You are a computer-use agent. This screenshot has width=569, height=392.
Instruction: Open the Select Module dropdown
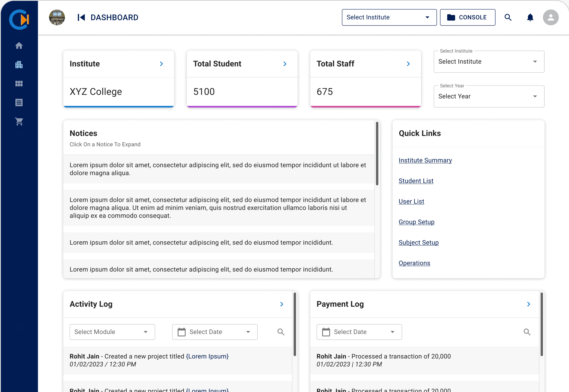coord(112,332)
